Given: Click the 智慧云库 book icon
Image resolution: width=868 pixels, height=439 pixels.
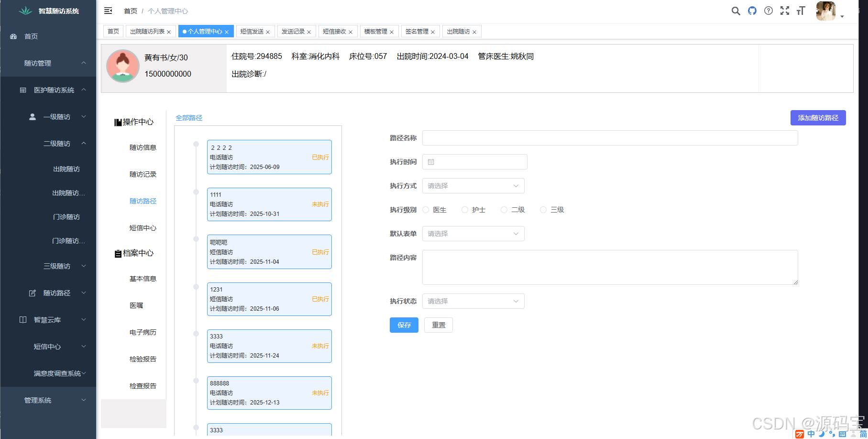Looking at the screenshot, I should 23,320.
